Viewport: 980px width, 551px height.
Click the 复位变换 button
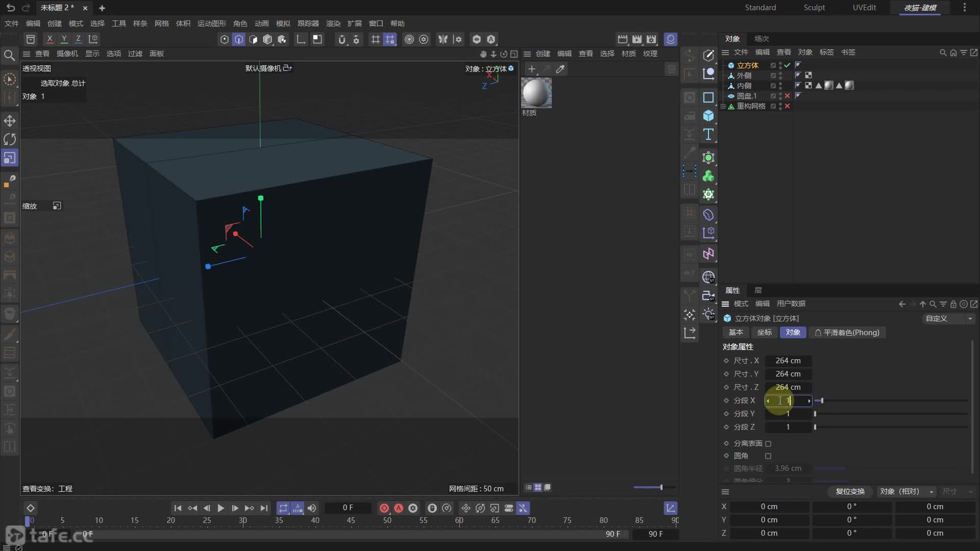click(x=850, y=491)
